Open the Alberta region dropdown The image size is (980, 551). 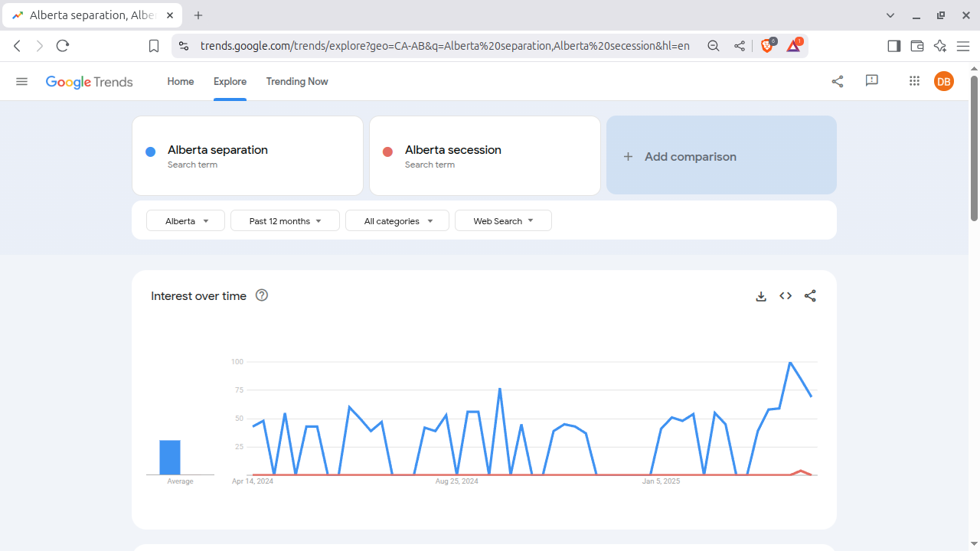[x=186, y=221]
